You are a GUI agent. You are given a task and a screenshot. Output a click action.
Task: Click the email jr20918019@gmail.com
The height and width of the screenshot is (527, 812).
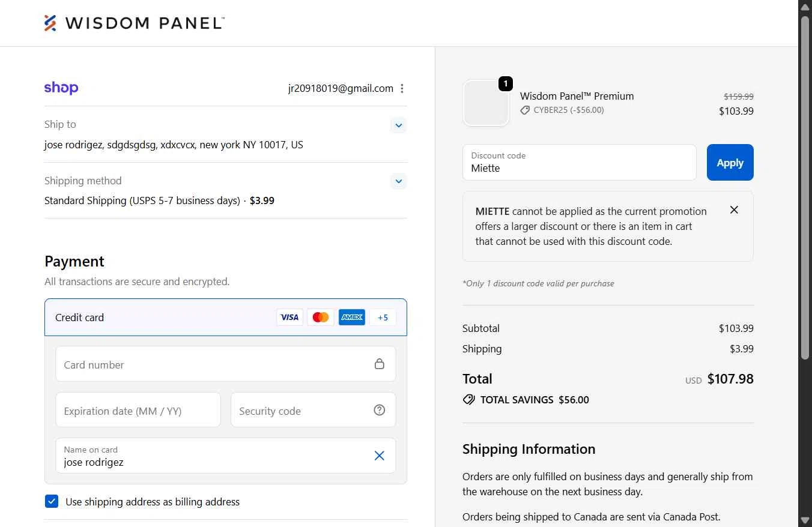pyautogui.click(x=341, y=88)
